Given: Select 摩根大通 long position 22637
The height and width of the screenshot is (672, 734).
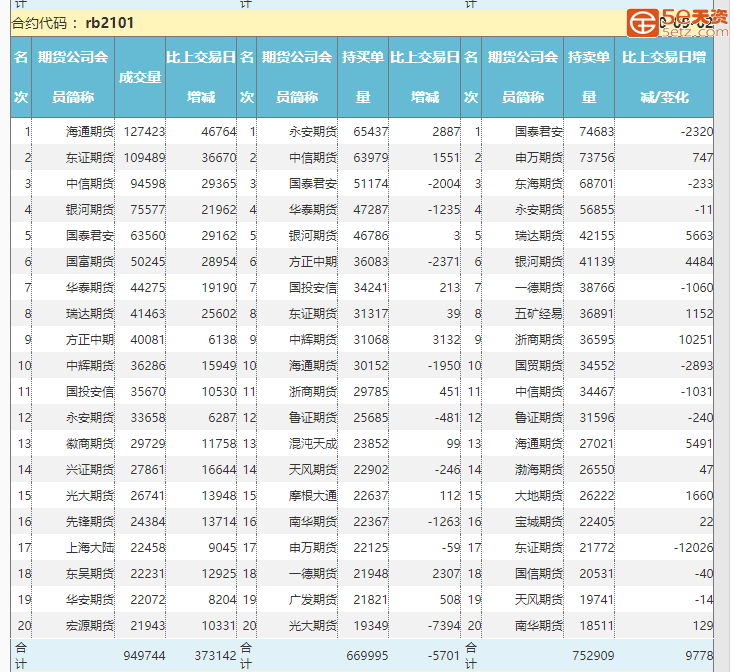Looking at the screenshot, I should [x=371, y=496].
